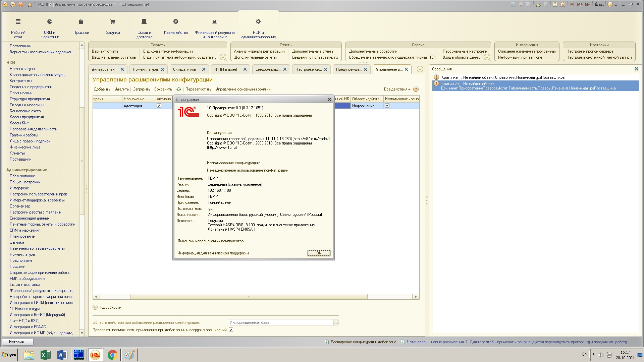Screen dimensions: 644x362
Task: Click Область действия input field
Action: 281,322
